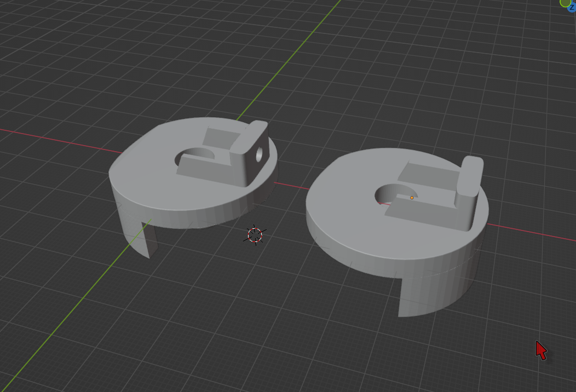576x392 pixels.
Task: Click the green negative Y gizmo circle
Action: (x=565, y=2)
